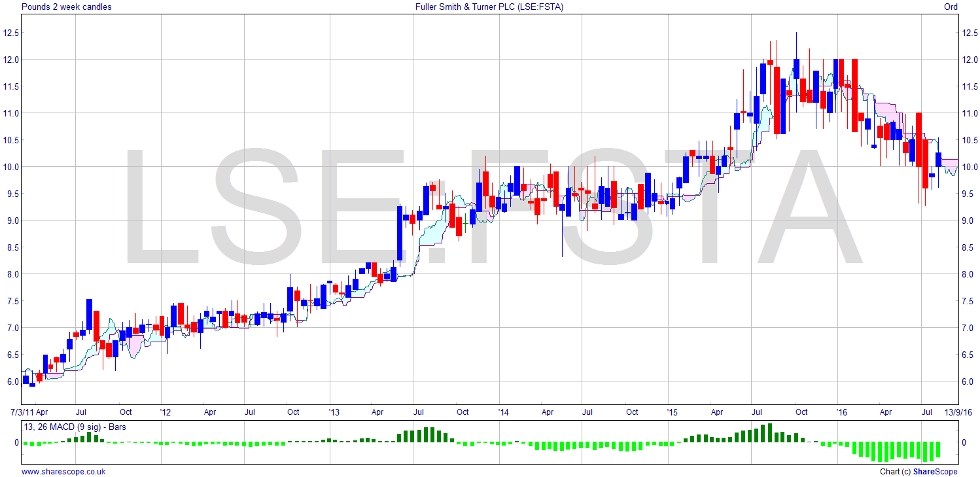Click the 8.0 price label on right axis
Image resolution: width=980 pixels, height=477 pixels.
[968, 274]
